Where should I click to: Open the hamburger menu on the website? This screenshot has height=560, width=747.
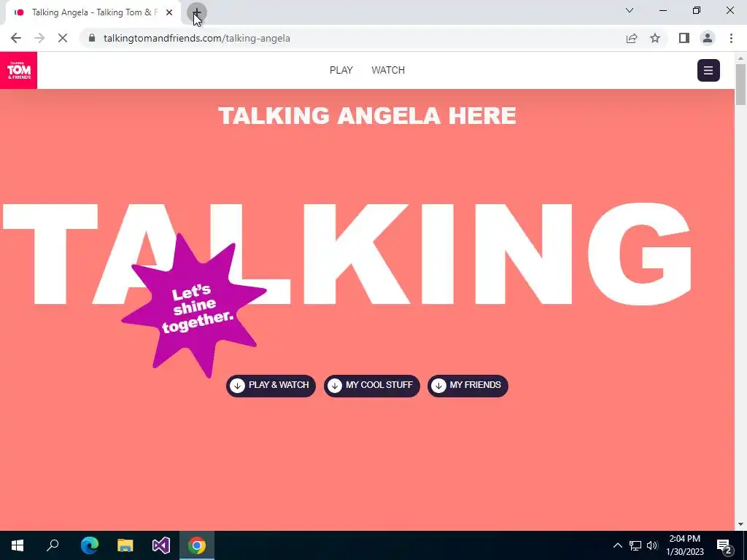click(708, 71)
